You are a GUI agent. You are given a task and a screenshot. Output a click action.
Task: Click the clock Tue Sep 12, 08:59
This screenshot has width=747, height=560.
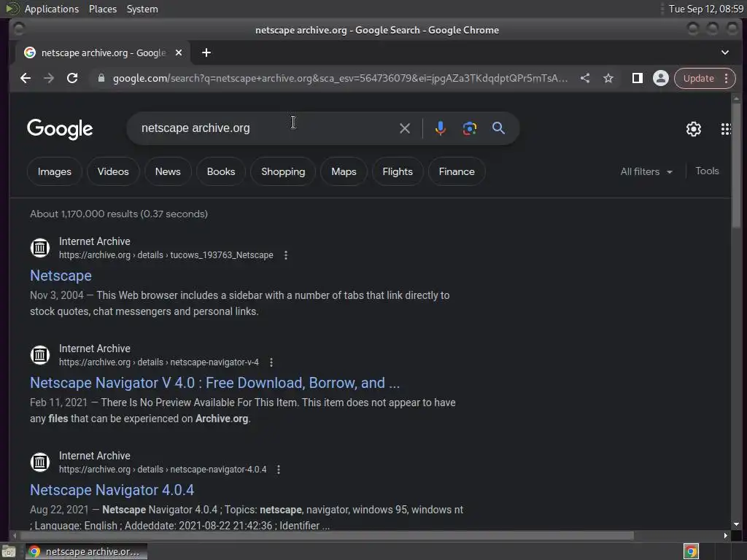[706, 9]
